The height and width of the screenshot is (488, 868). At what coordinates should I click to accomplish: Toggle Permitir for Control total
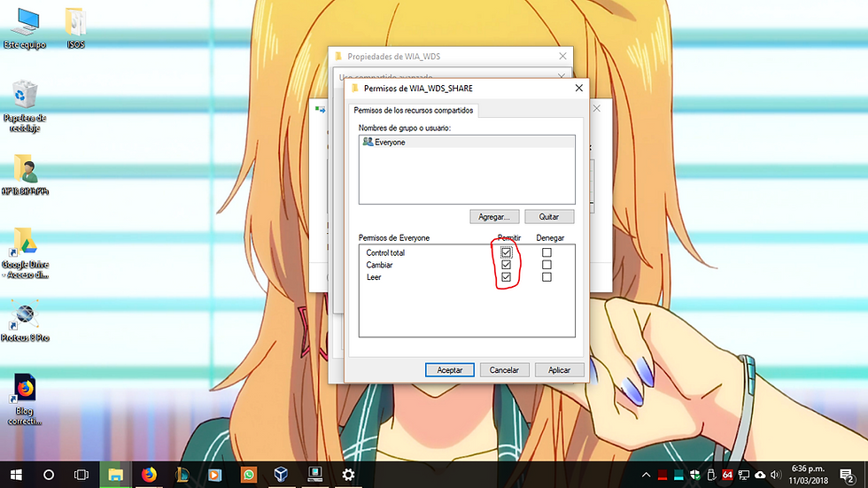tap(506, 252)
